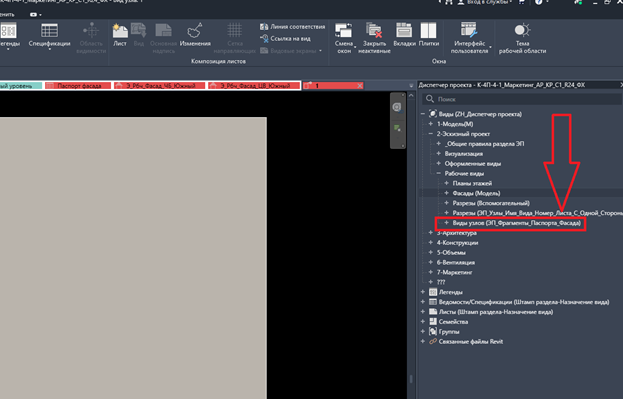This screenshot has width=623, height=399.
Task: Arrange views as Вкладки tabs
Action: pyautogui.click(x=404, y=35)
